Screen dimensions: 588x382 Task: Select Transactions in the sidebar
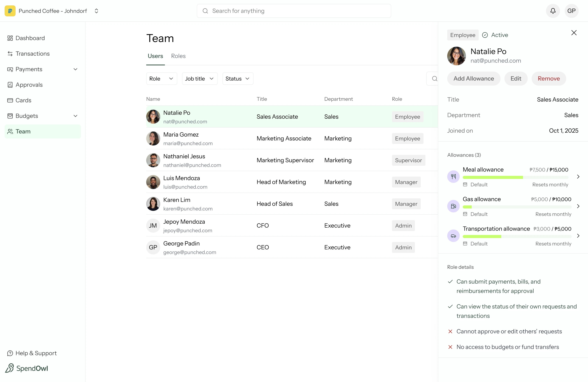point(32,54)
